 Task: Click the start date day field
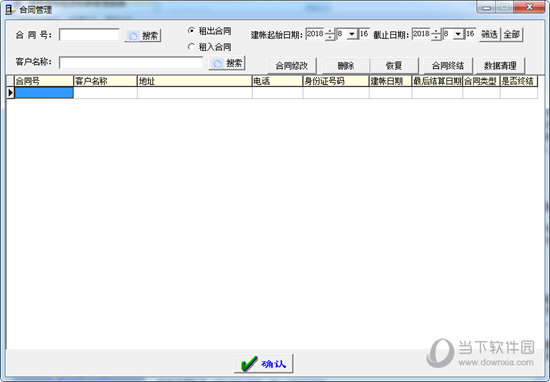(x=364, y=34)
